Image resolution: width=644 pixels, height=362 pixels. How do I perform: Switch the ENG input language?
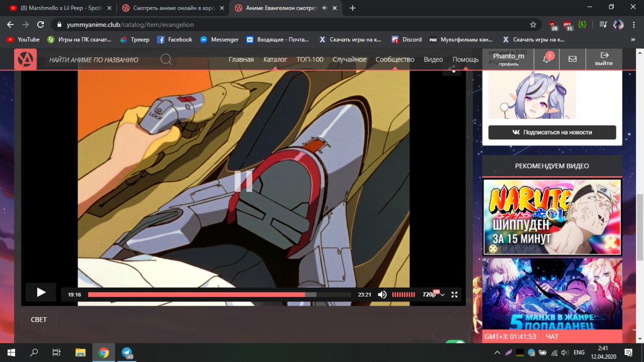coord(579,352)
